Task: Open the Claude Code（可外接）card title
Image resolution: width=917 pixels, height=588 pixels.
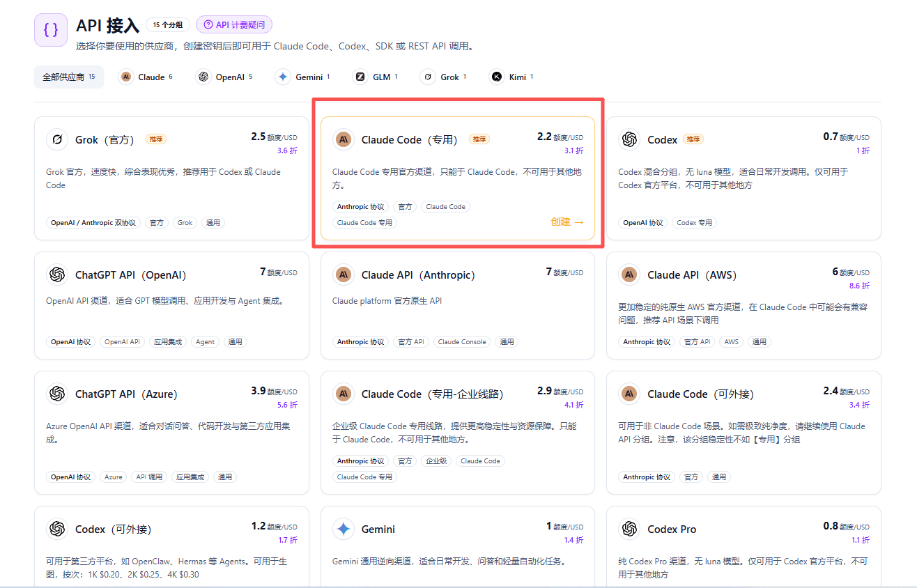Action: tap(701, 394)
